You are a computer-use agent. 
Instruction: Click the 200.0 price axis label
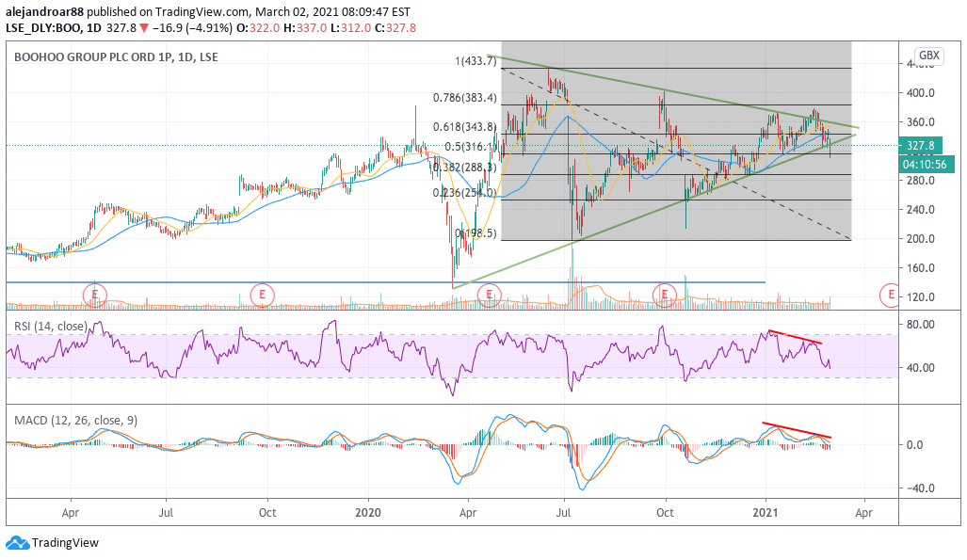[920, 239]
